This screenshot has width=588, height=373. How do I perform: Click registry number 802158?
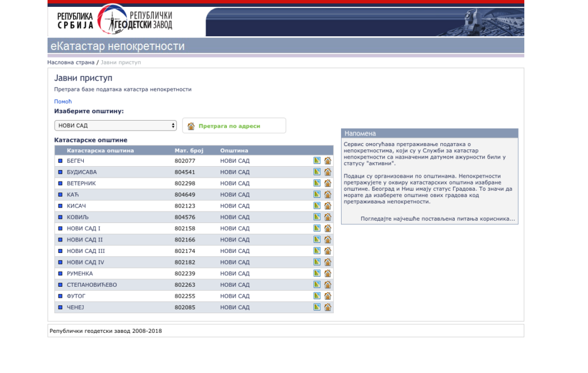[x=185, y=228]
